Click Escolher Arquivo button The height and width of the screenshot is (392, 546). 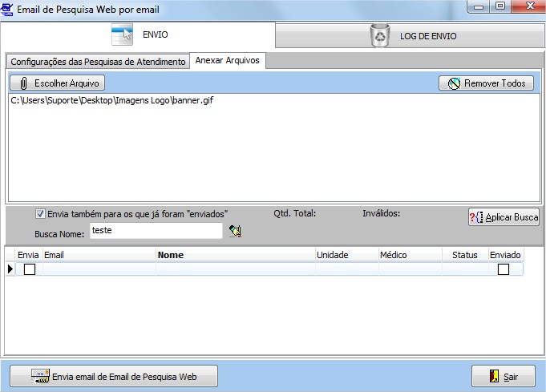[x=58, y=83]
